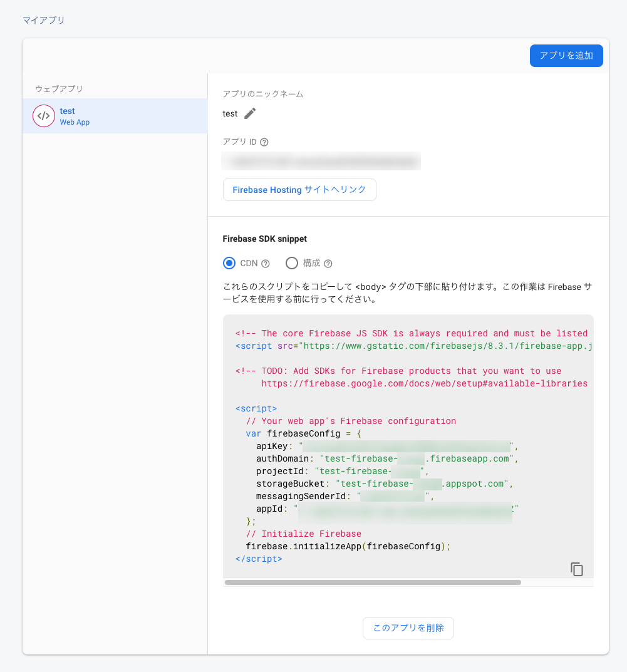Open the CDN help question icon
This screenshot has width=627, height=672.
[x=266, y=264]
